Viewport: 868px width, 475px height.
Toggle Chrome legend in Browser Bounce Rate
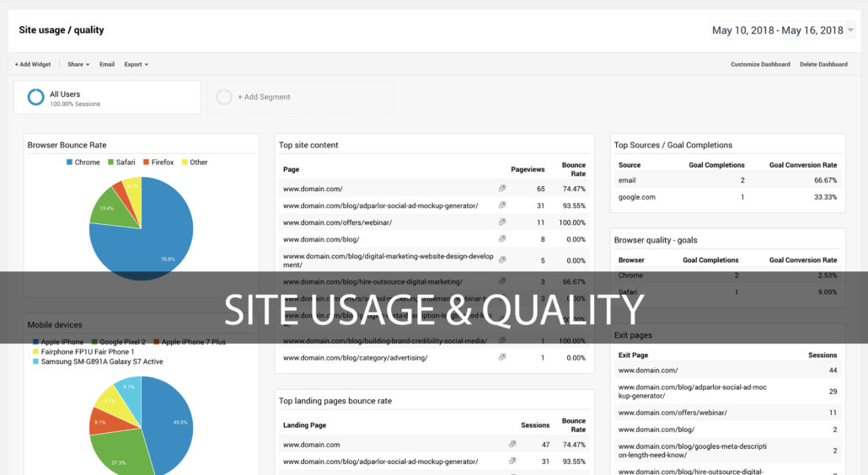pyautogui.click(x=83, y=163)
